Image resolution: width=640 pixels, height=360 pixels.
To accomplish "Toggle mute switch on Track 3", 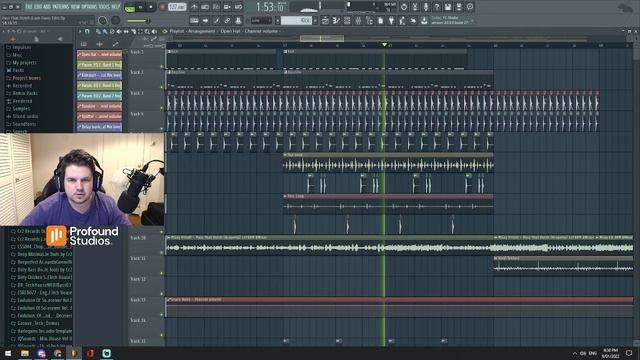I will 161,108.
